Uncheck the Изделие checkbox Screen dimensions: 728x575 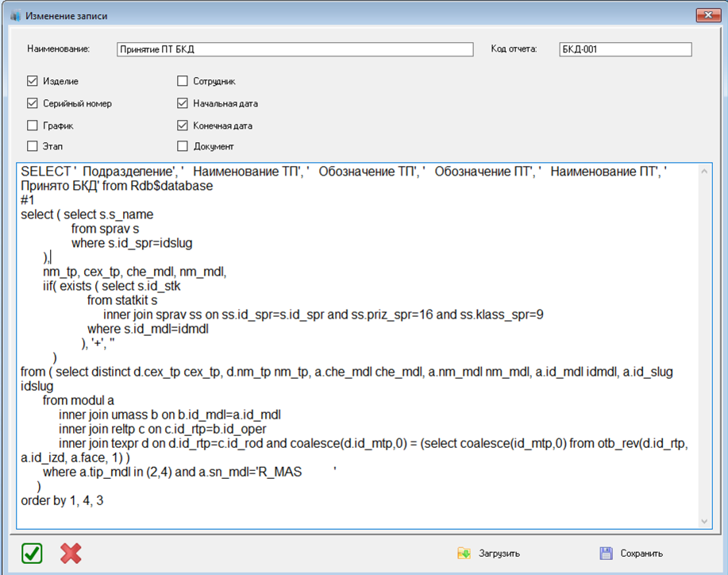33,81
